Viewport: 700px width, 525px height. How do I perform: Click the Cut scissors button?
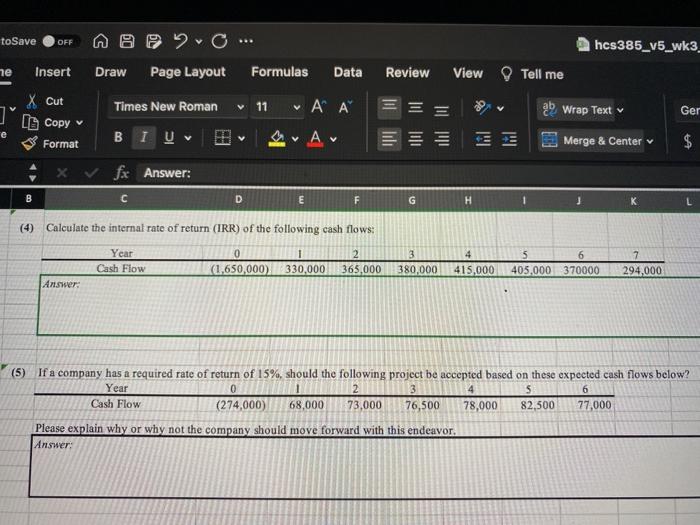[x=45, y=101]
